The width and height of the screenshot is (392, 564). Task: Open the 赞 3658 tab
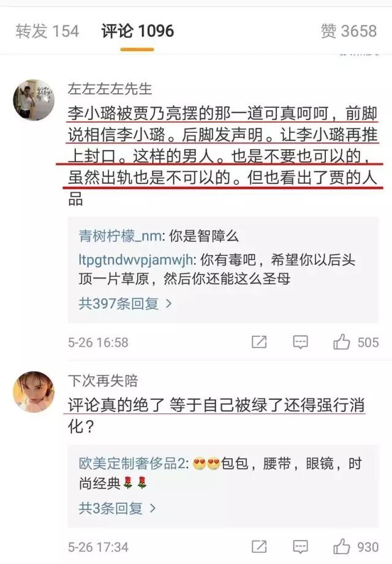[349, 31]
